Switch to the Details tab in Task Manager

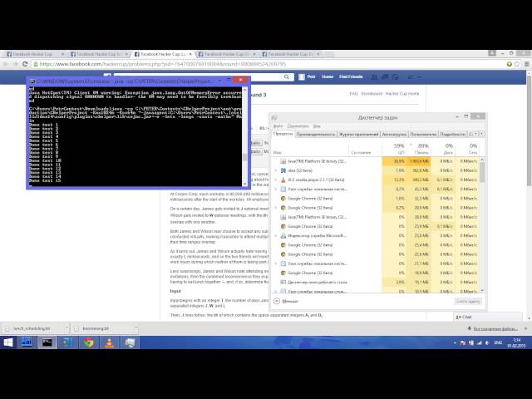[452, 135]
